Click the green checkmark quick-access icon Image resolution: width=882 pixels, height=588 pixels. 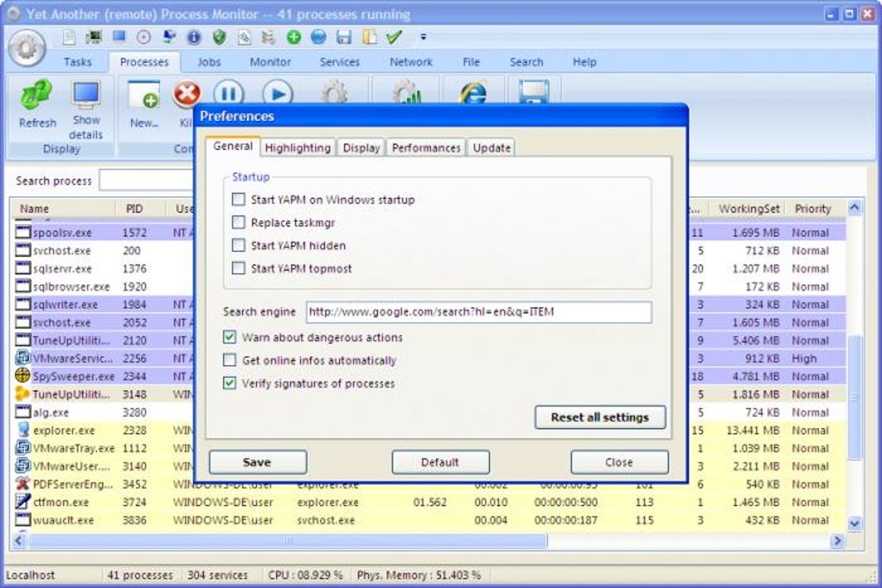[x=393, y=38]
